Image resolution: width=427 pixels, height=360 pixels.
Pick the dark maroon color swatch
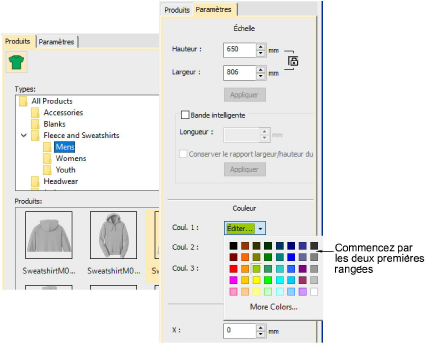(233, 257)
